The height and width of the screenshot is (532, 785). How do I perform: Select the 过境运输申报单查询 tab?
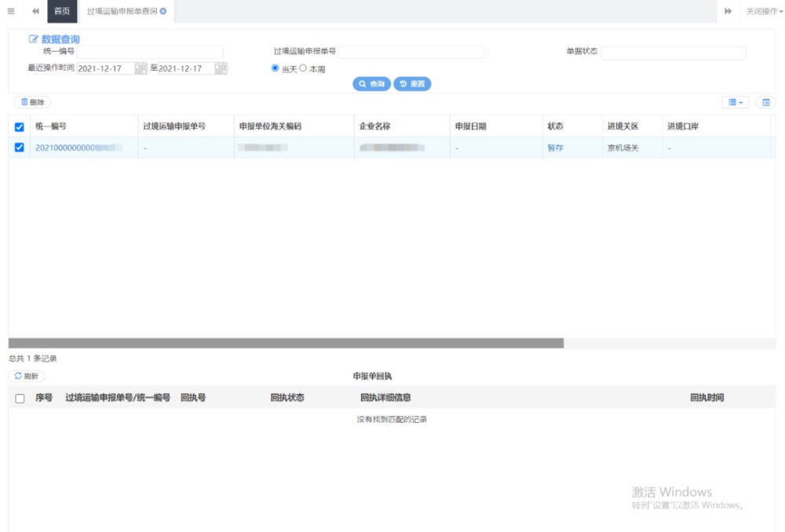[122, 11]
